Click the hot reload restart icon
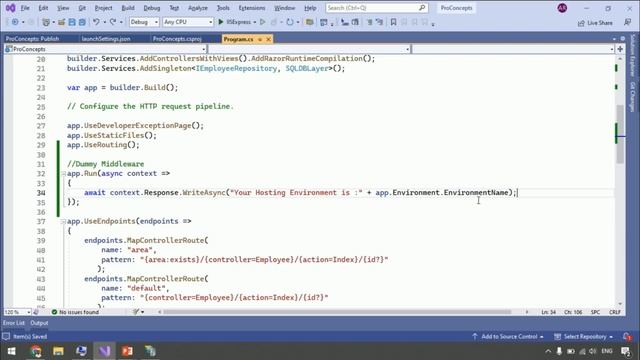640x360 pixels. [x=290, y=22]
